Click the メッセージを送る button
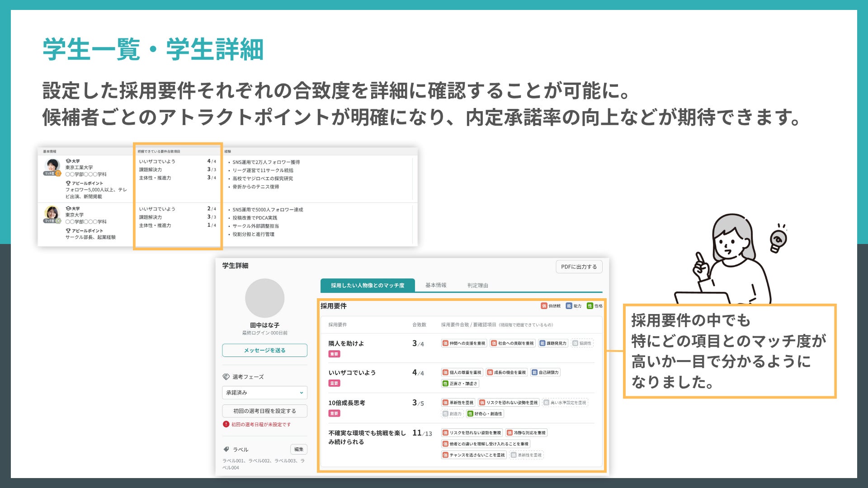868x488 pixels. [x=264, y=350]
